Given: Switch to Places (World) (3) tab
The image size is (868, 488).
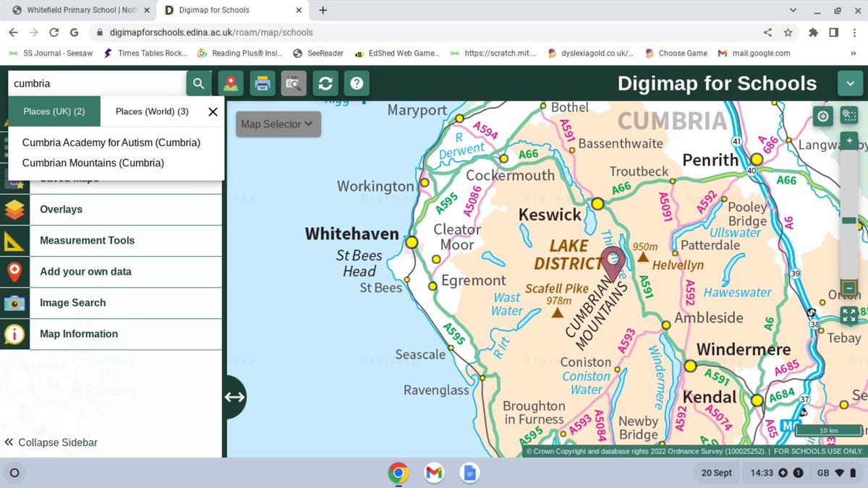Looking at the screenshot, I should (x=152, y=111).
